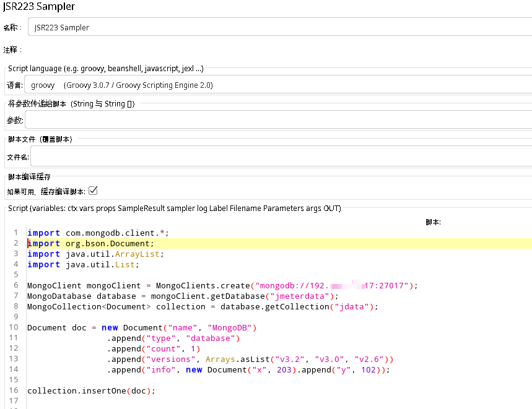Click line number 6 in the editor gutter
532x409 pixels.
point(15,285)
